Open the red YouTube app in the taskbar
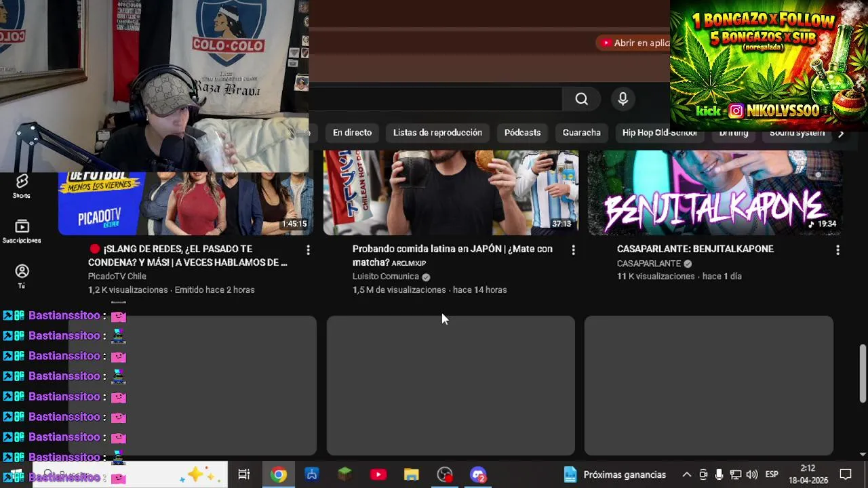This screenshot has width=868, height=488. (x=378, y=474)
